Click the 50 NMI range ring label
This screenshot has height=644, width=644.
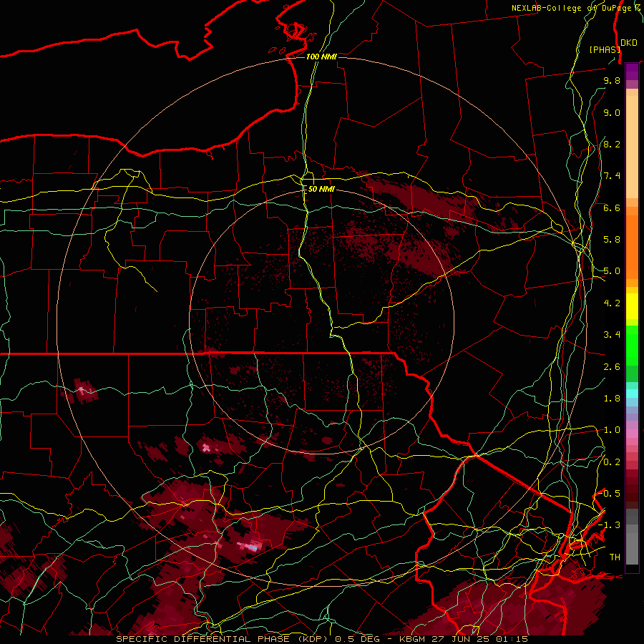(321, 189)
